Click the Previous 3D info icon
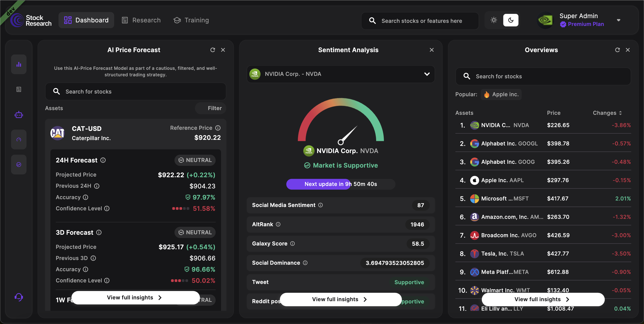Image resolution: width=644 pixels, height=324 pixels. [93, 258]
